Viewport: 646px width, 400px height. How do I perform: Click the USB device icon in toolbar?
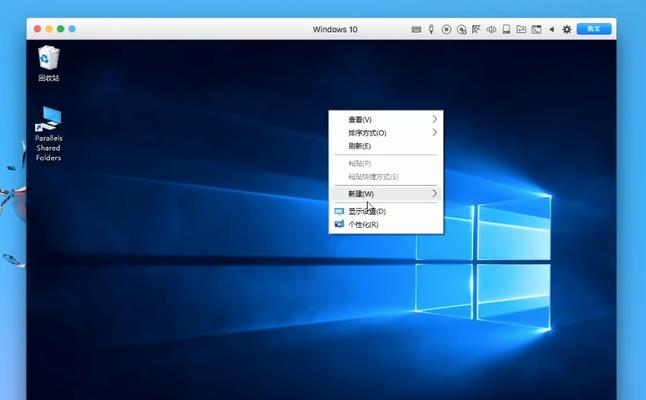[x=506, y=29]
